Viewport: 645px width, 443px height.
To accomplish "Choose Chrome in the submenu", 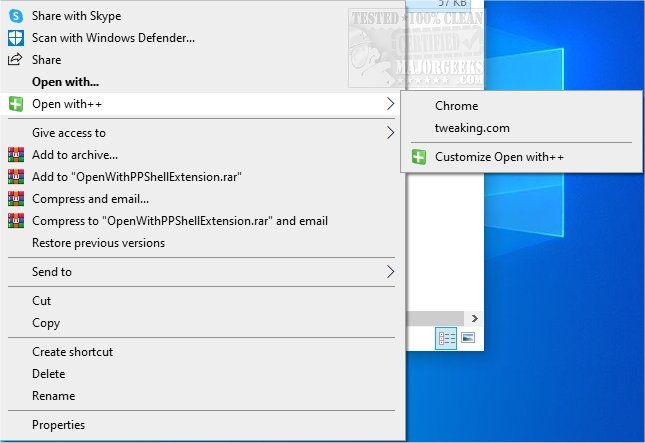I will tap(521, 106).
